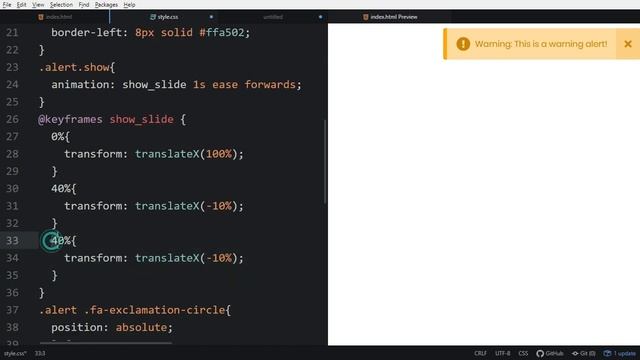640x360 pixels.
Task: Change UTF-8 encoding in status bar
Action: pyautogui.click(x=502, y=353)
